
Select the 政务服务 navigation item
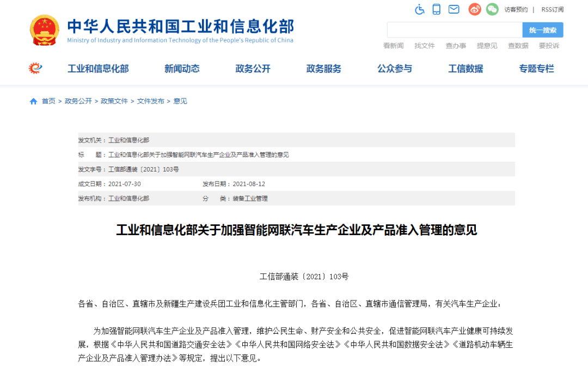pos(324,69)
